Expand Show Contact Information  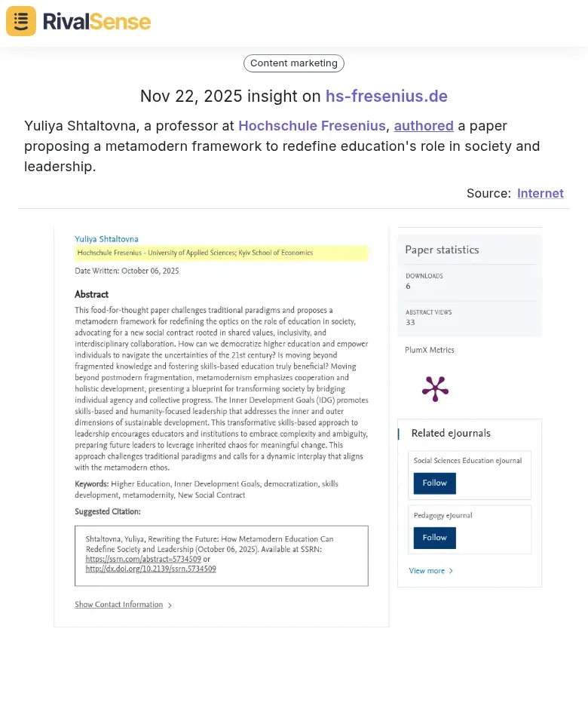[118, 605]
